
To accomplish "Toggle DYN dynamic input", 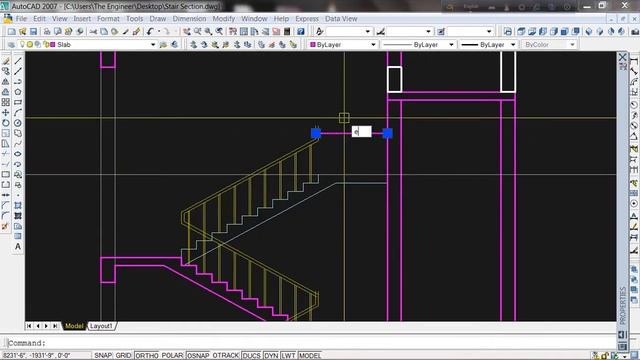I will (271, 356).
